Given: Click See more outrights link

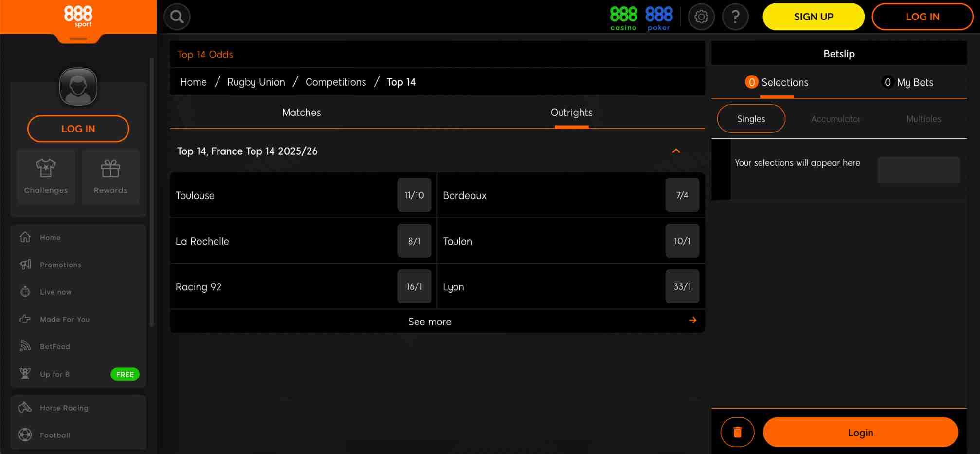Looking at the screenshot, I should click(430, 322).
